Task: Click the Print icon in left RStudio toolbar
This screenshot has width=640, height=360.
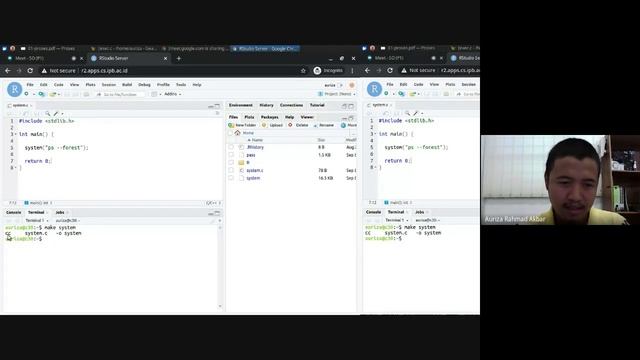Action: coord(86,94)
